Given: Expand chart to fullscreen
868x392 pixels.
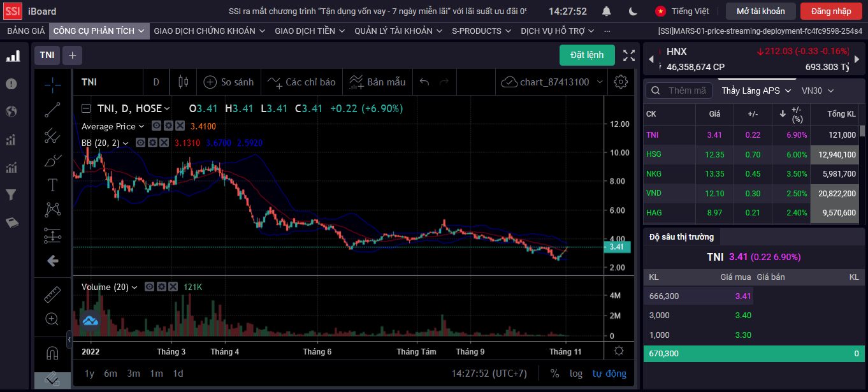Looking at the screenshot, I should tap(629, 55).
